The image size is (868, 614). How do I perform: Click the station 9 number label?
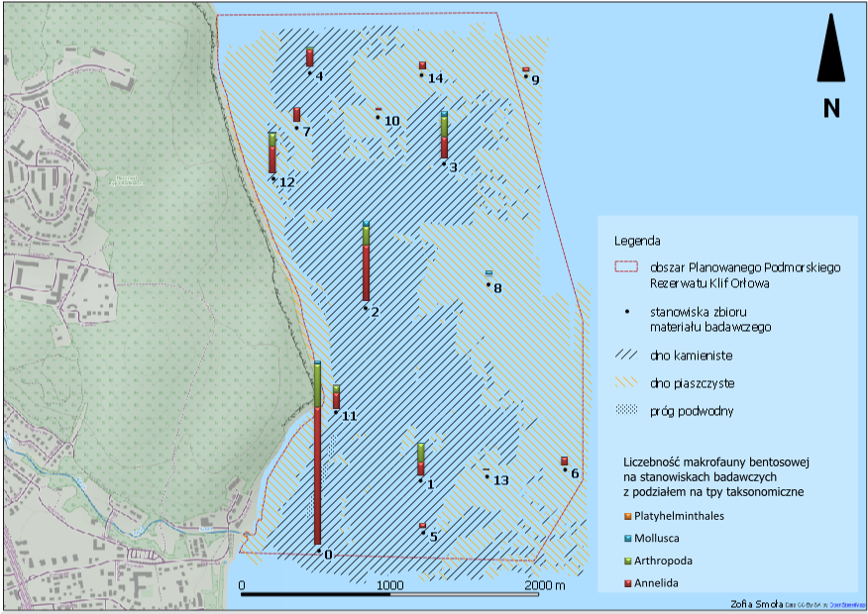(535, 79)
